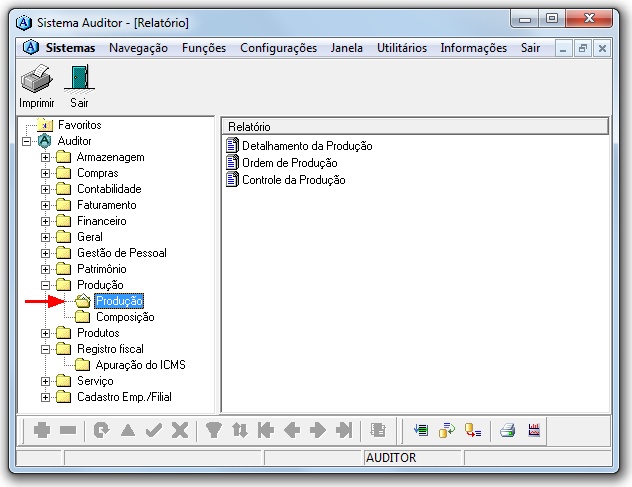Click the small printer icon in bottom toolbar
Image resolution: width=632 pixels, height=487 pixels.
(x=507, y=430)
